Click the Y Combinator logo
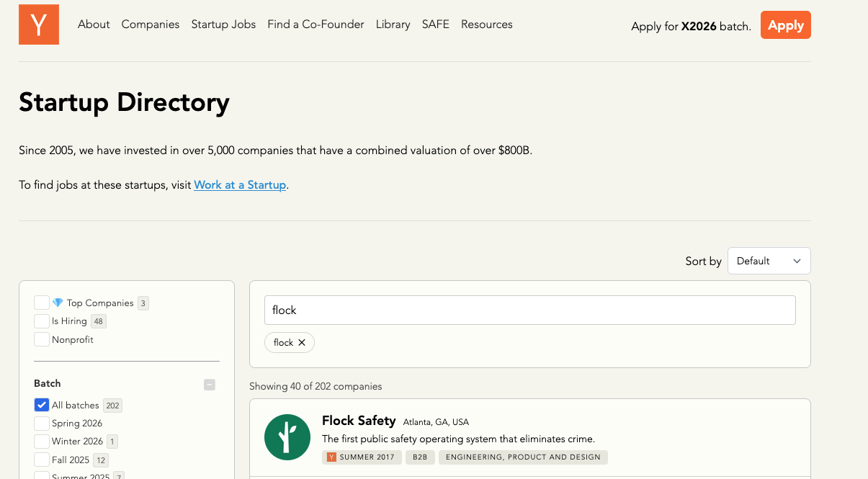868x479 pixels. 39,24
